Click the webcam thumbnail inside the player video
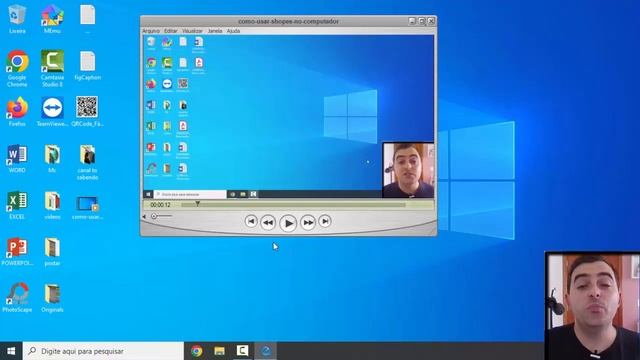Image resolution: width=640 pixels, height=360 pixels. pyautogui.click(x=408, y=170)
